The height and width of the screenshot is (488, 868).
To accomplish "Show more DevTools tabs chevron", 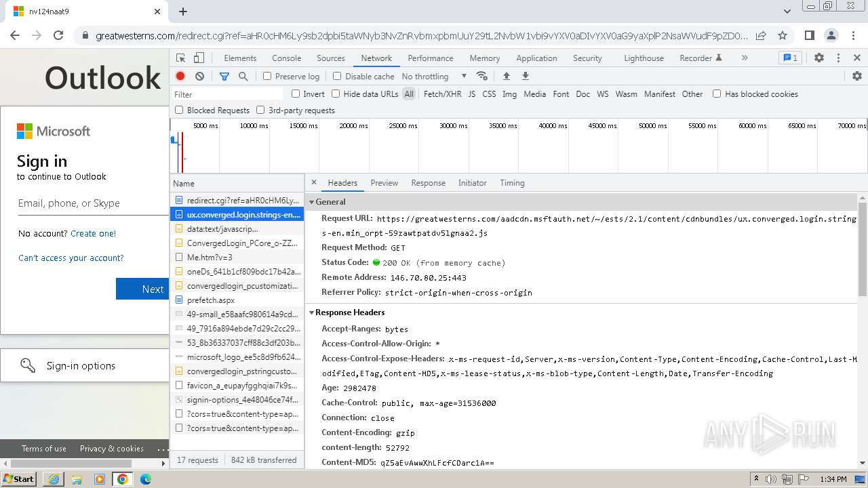I will [x=745, y=58].
